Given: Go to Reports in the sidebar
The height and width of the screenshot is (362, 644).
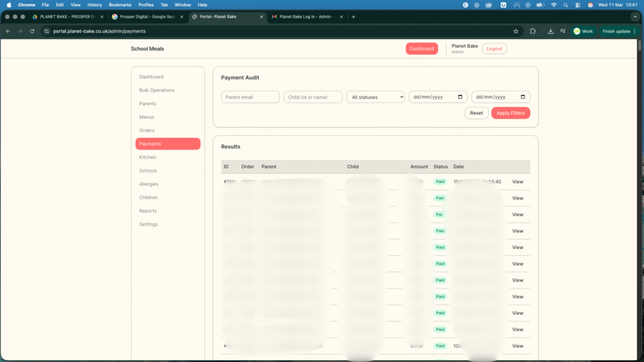Looking at the screenshot, I should pos(148,211).
